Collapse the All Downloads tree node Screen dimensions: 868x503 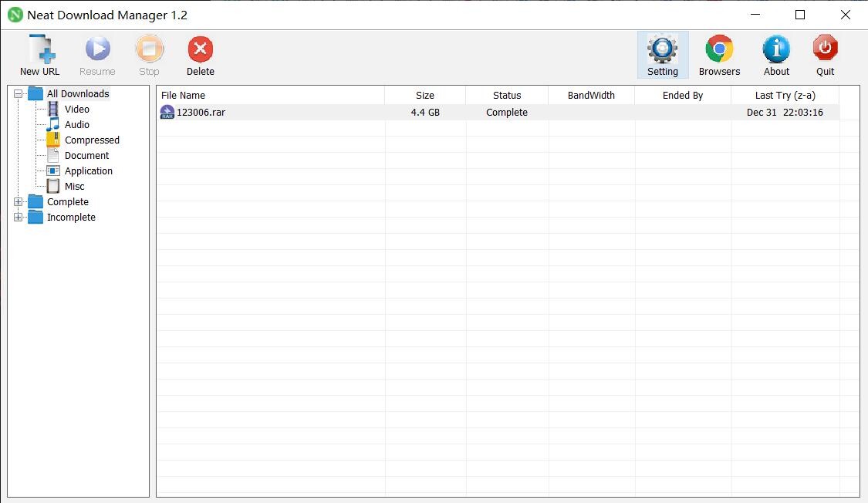19,94
